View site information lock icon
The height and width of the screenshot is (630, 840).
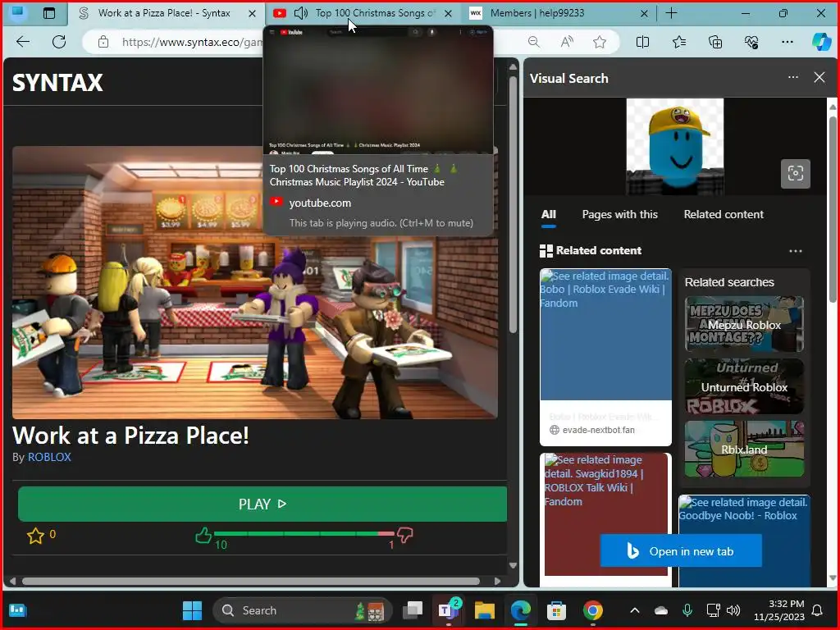[x=103, y=42]
